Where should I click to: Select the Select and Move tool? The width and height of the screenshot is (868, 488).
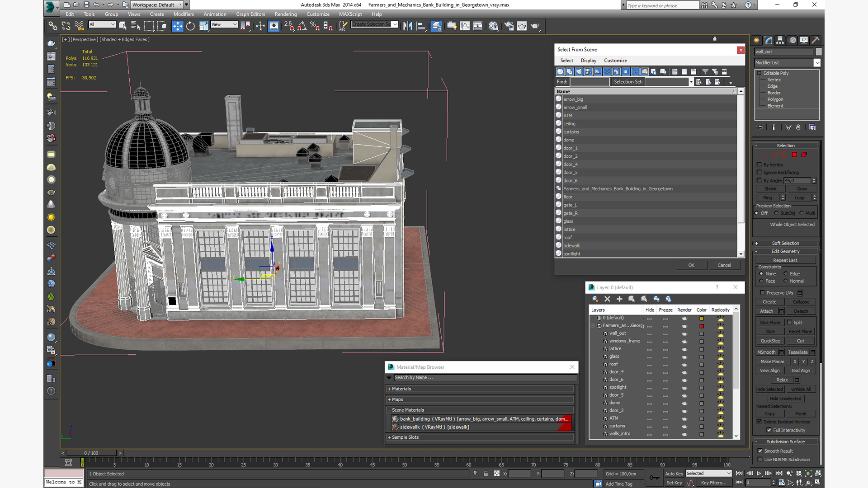click(x=178, y=26)
